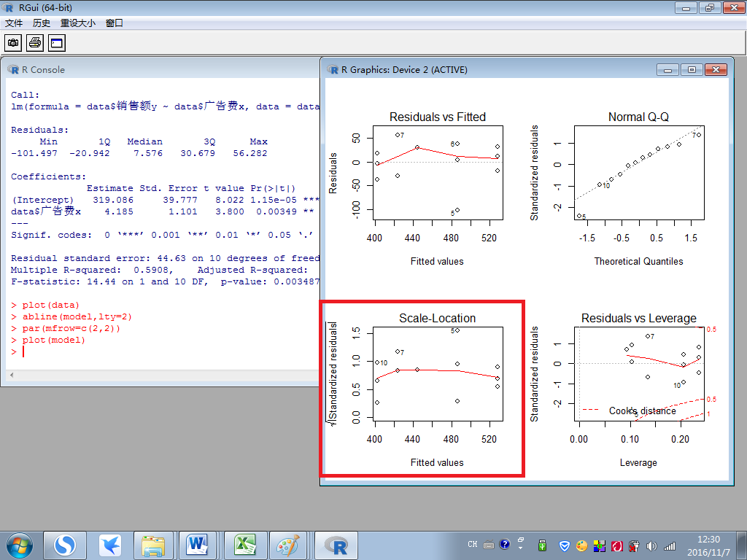Open the Sogou browser taskbar icon

point(65,545)
